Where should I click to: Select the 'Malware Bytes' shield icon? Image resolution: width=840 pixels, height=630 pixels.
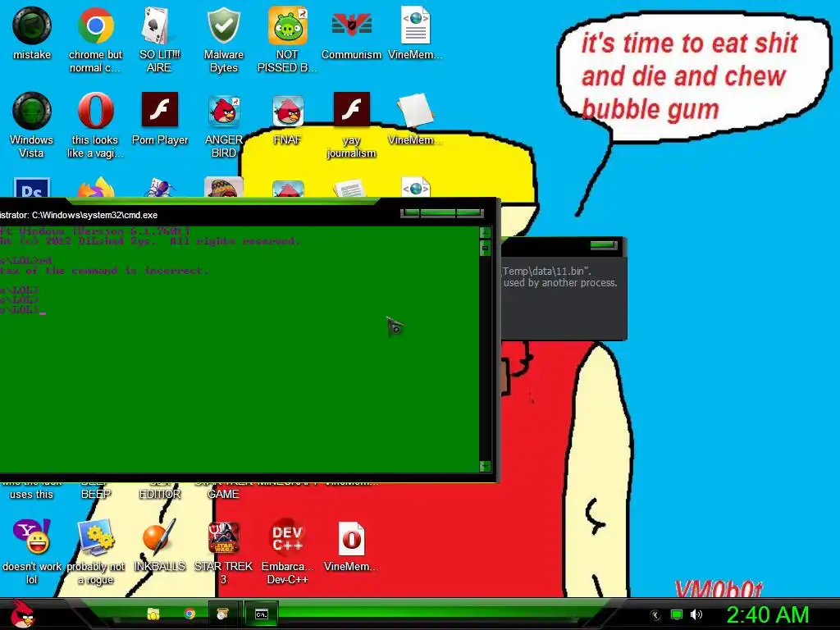pos(223,39)
